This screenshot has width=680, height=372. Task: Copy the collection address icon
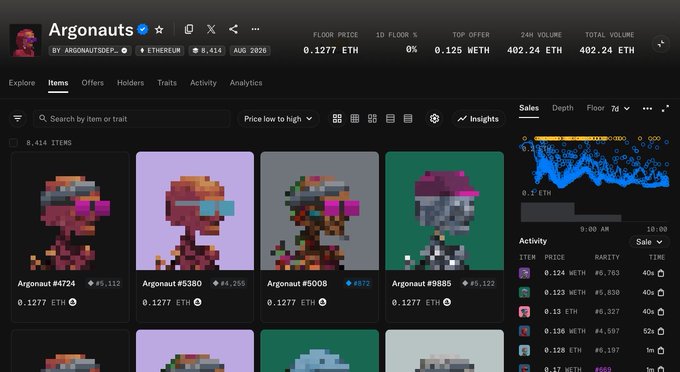189,29
